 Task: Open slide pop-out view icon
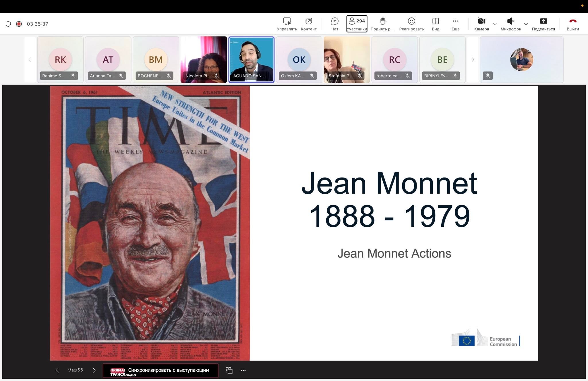pos(229,370)
